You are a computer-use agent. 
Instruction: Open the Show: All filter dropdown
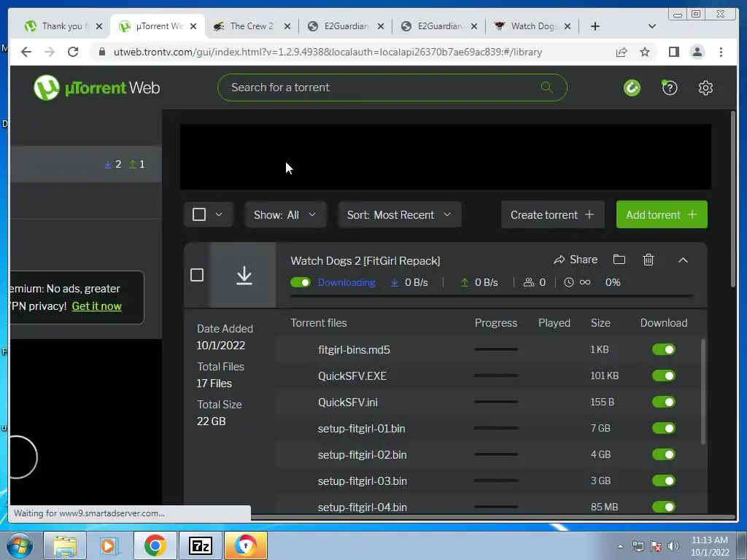tap(285, 214)
